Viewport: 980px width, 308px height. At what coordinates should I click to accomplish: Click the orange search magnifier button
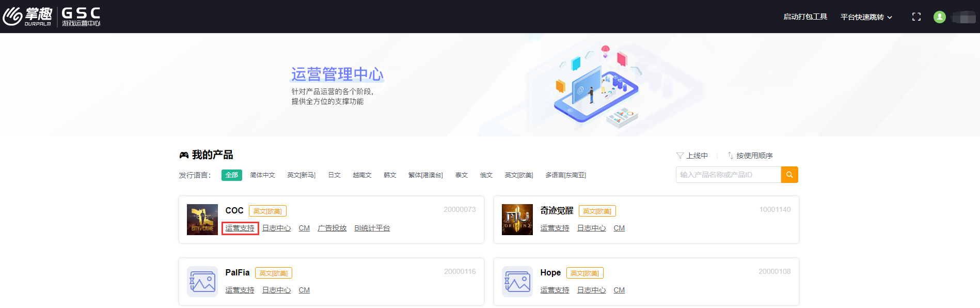coord(789,175)
